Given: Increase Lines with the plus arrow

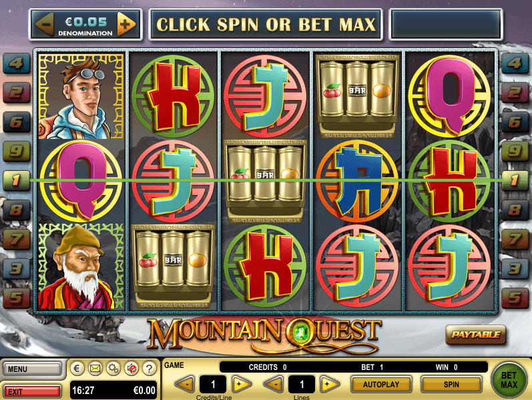Looking at the screenshot, I should pyautogui.click(x=330, y=385).
